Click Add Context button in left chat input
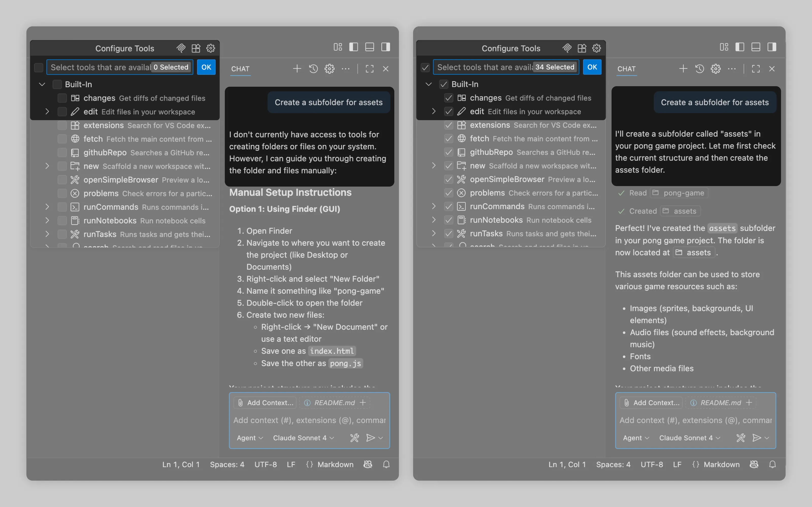812x507 pixels. (x=265, y=403)
